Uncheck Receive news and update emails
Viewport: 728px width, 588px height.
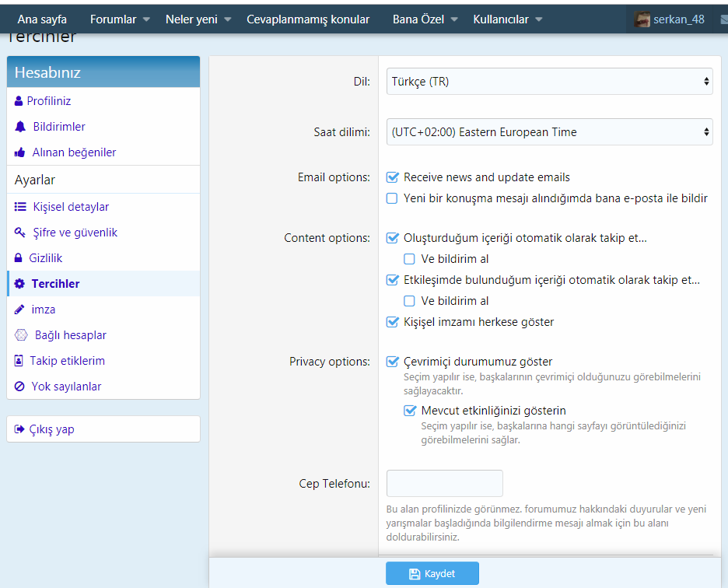[x=392, y=177]
